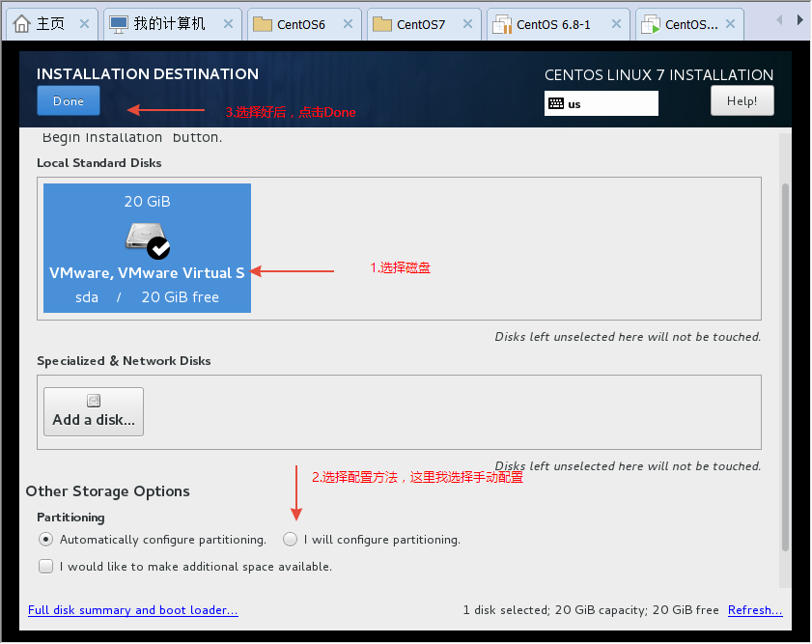The image size is (812, 644).
Task: Click the VM icon on CentOS 6.8-1 tab
Action: [502, 24]
